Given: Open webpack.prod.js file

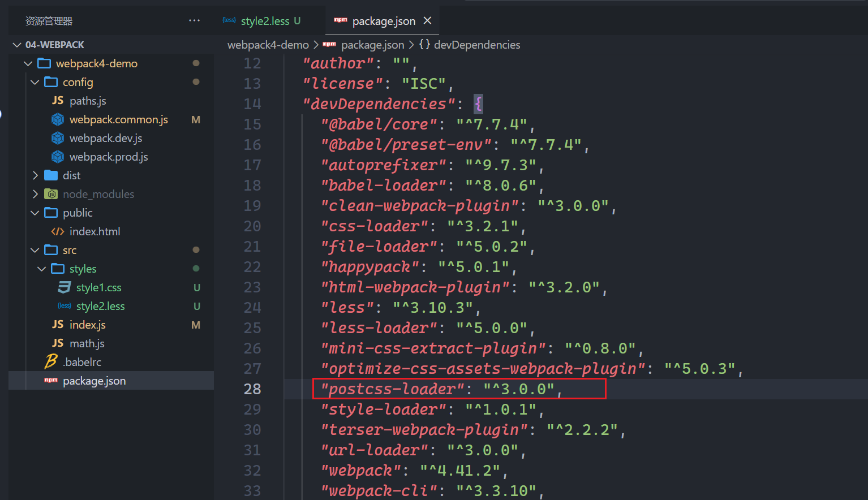Looking at the screenshot, I should (x=109, y=157).
